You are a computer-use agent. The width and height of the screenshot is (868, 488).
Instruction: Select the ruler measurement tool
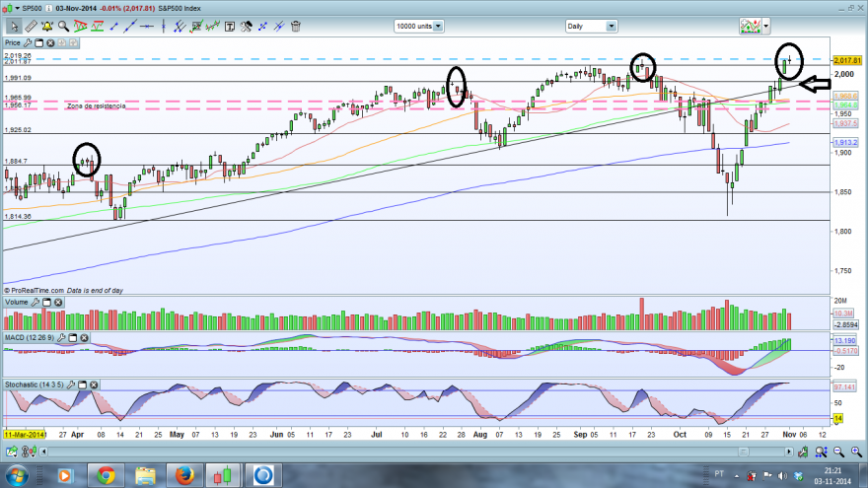(x=31, y=26)
